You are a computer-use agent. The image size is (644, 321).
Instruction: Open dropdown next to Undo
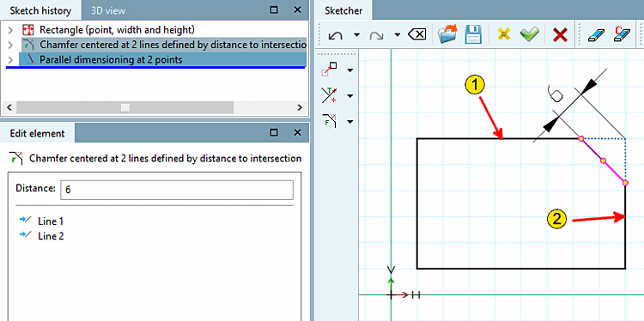click(356, 35)
